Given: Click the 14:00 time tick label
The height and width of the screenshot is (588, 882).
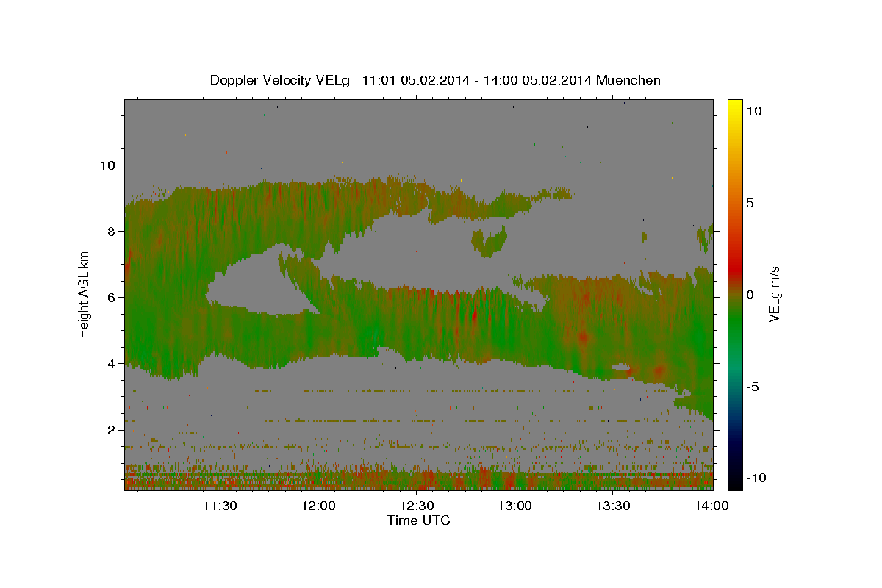Looking at the screenshot, I should (711, 506).
